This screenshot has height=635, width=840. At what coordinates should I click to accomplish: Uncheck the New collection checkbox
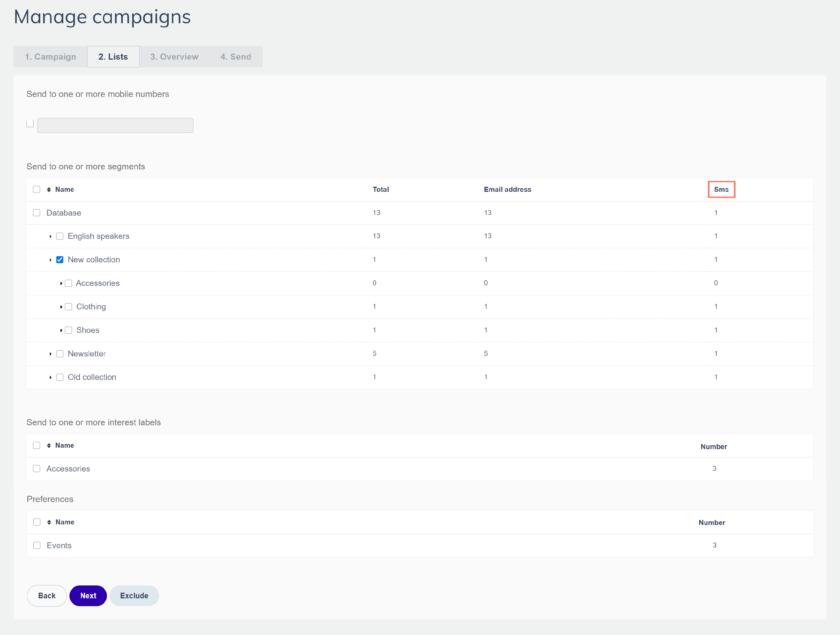60,260
